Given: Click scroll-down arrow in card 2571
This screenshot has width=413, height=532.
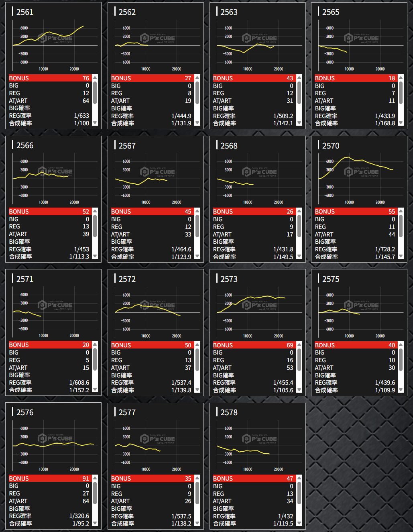Looking at the screenshot, I should click(95, 389).
